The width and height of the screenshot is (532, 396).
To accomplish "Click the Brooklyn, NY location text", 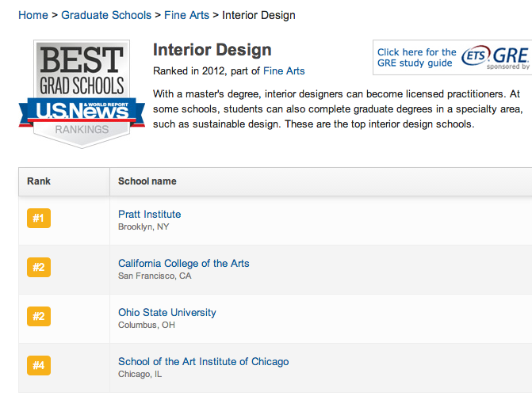I will [x=144, y=227].
